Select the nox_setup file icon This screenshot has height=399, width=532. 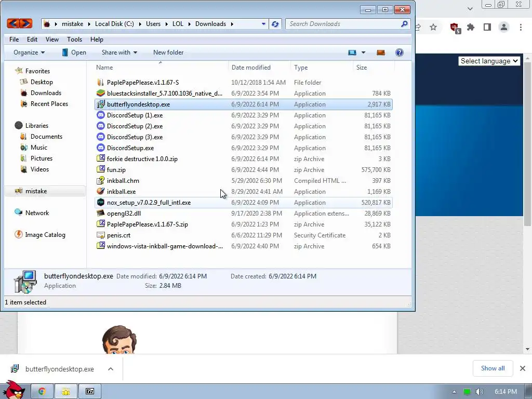tap(100, 202)
